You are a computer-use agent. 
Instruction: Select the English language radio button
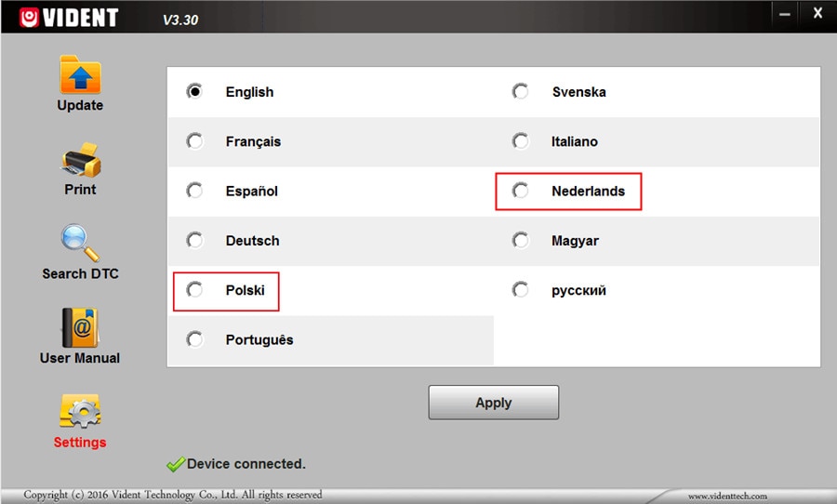[194, 92]
